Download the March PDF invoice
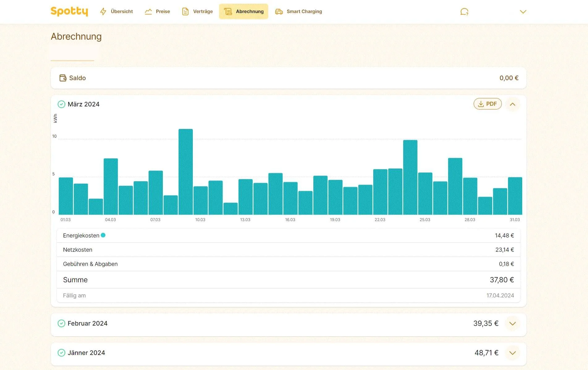This screenshot has height=370, width=588. click(x=488, y=104)
